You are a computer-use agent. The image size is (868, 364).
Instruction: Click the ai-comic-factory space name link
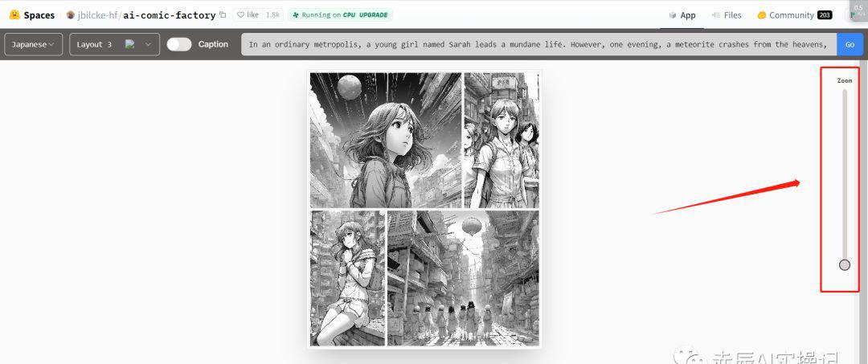(x=169, y=15)
